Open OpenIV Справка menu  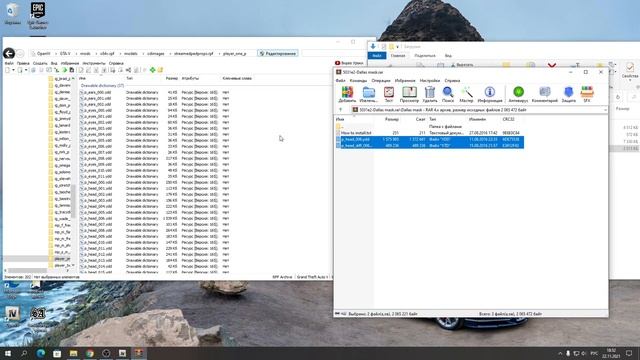pyautogui.click(x=116, y=63)
